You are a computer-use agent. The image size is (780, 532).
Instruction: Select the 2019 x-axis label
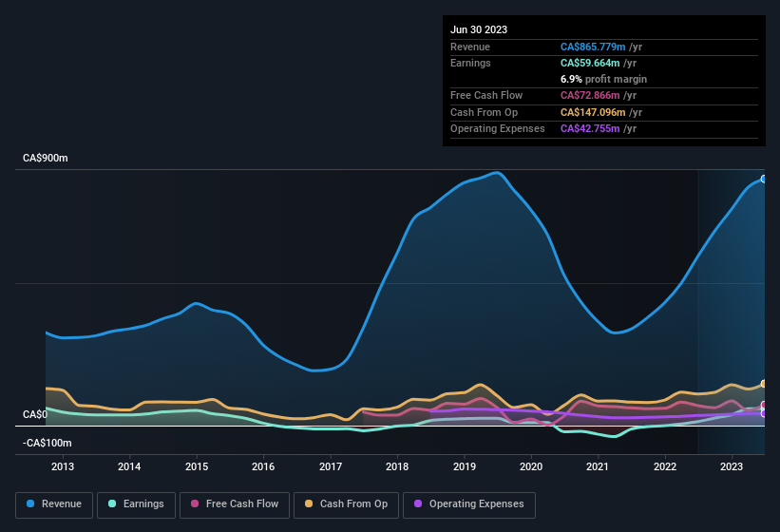click(465, 466)
